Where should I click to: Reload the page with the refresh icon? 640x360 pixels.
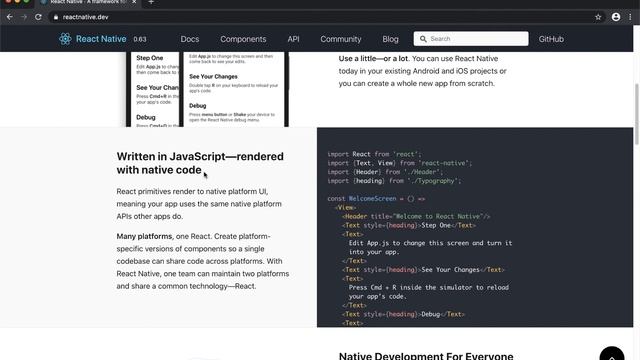(x=38, y=17)
